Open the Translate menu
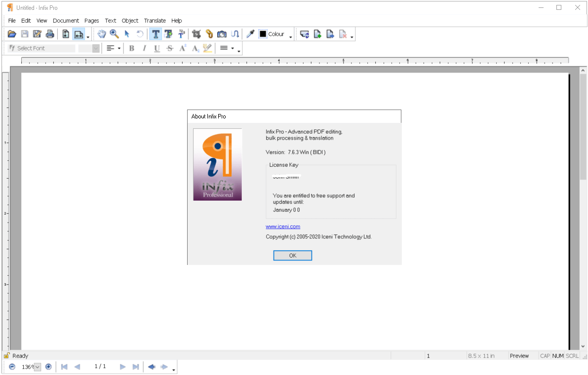588x375 pixels. 155,21
